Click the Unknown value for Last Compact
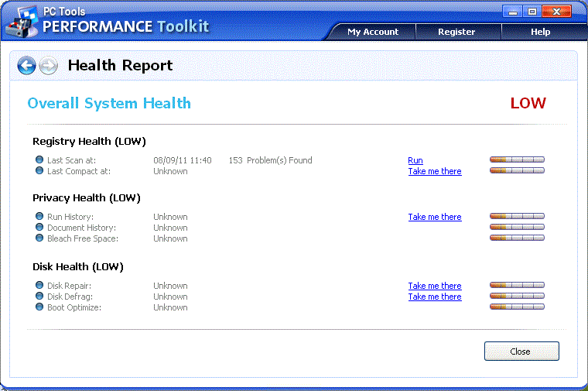Viewport: 588px width, 391px height. click(x=170, y=171)
